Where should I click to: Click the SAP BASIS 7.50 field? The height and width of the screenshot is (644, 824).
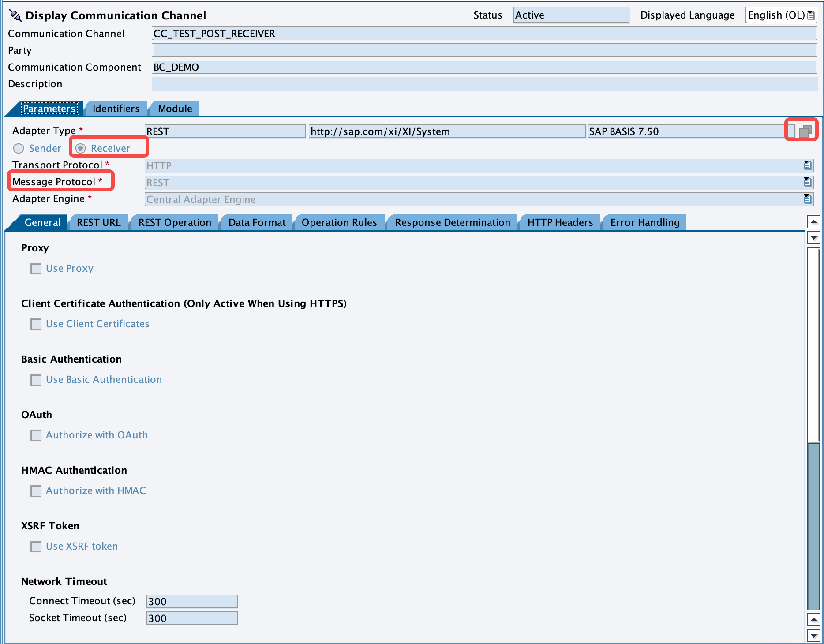coord(691,131)
